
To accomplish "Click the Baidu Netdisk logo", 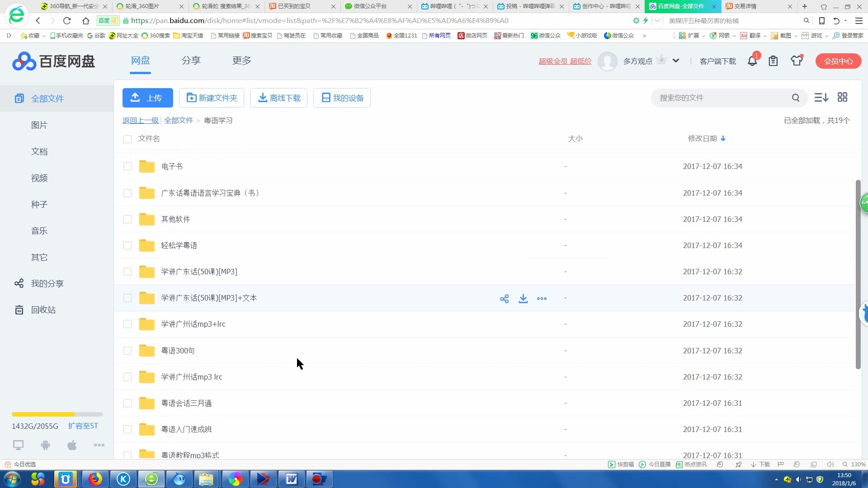I will click(54, 61).
